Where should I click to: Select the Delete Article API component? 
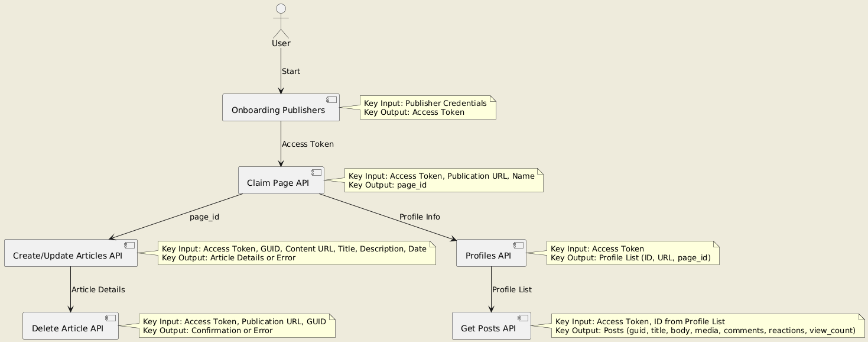point(70,326)
